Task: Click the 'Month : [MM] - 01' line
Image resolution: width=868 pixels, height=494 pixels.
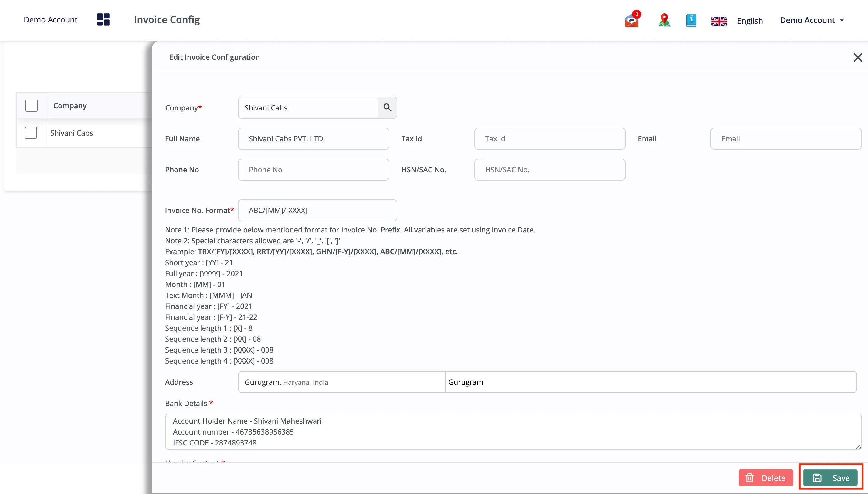Action: (x=195, y=284)
